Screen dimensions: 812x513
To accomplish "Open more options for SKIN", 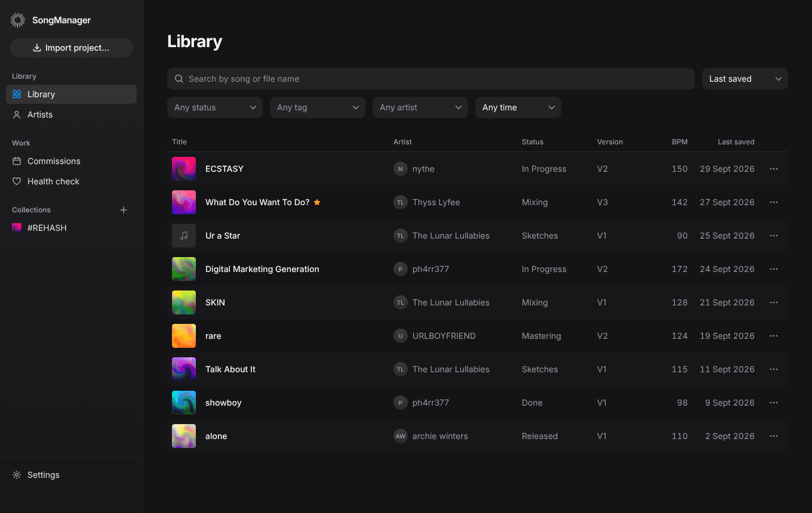I will (774, 302).
